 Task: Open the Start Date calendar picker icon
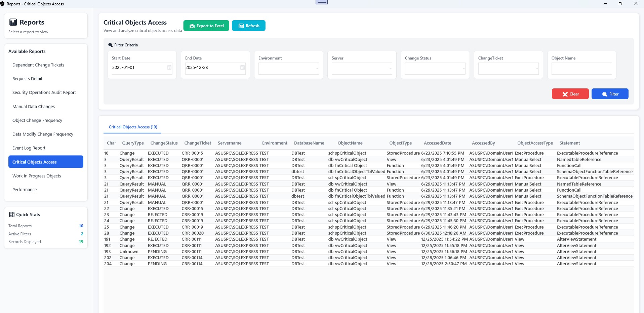(170, 68)
